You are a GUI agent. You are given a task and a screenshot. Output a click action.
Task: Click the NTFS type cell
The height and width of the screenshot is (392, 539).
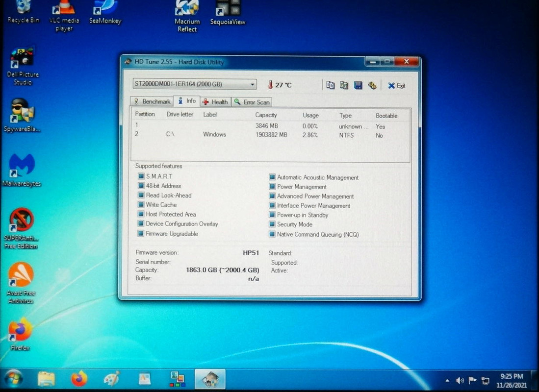(x=346, y=135)
